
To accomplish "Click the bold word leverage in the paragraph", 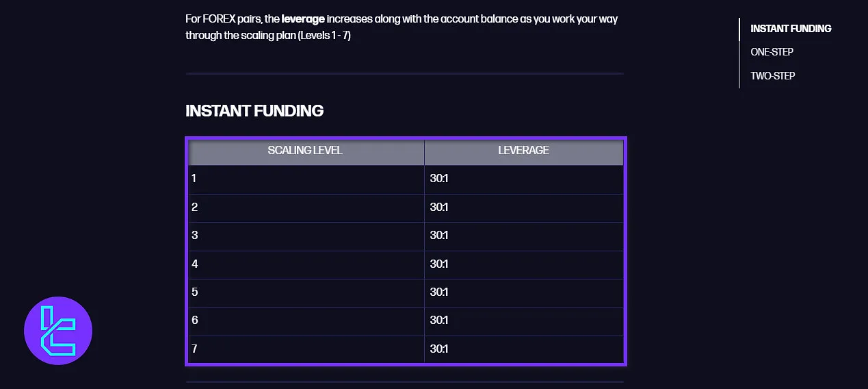I will [x=303, y=19].
